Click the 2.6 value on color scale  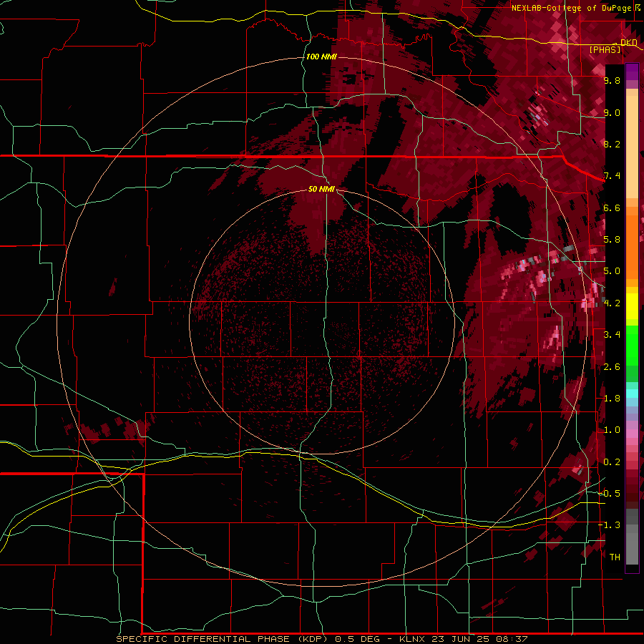(612, 367)
